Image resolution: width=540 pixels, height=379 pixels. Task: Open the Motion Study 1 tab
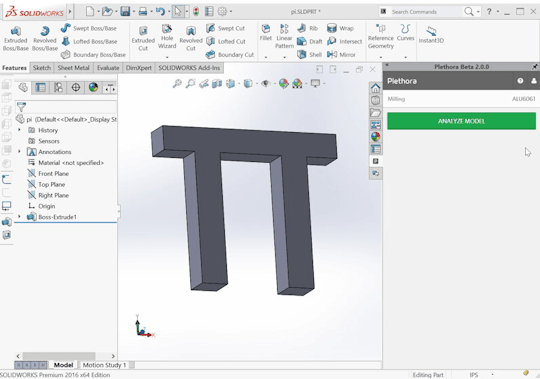[x=104, y=365]
